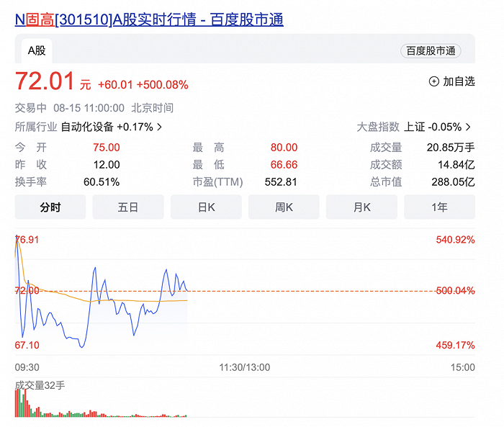Select the 1年 chart range
Viewport: 504px width, 427px height.
pos(439,207)
